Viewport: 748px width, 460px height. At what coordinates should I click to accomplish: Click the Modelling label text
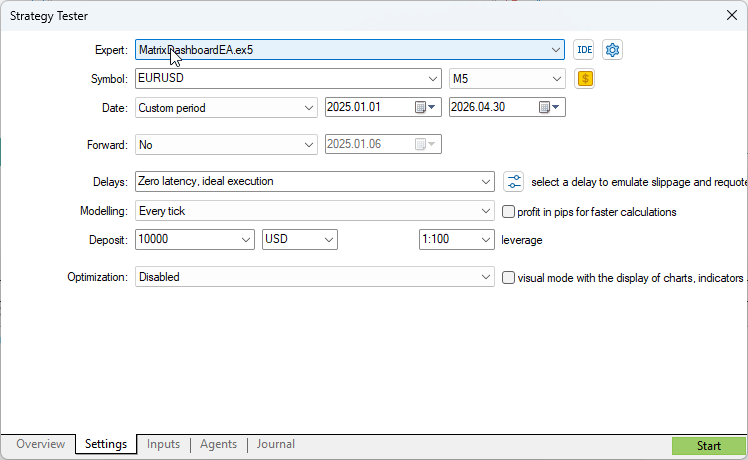pyautogui.click(x=104, y=211)
